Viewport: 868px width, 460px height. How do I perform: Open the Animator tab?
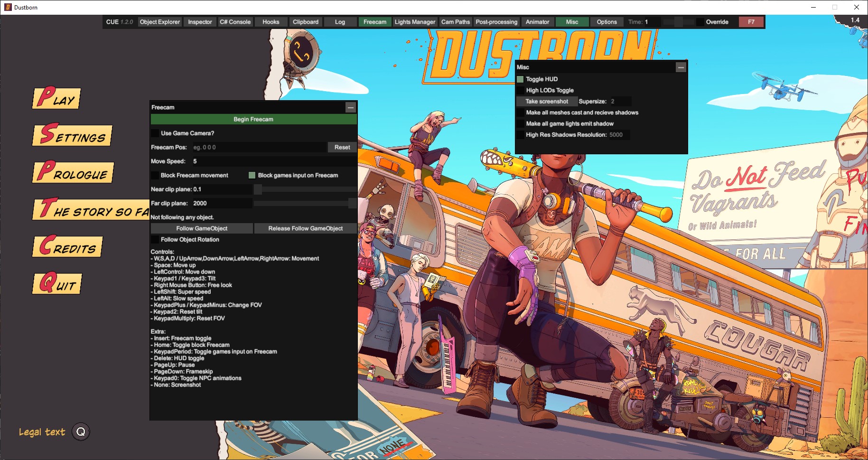coord(537,22)
